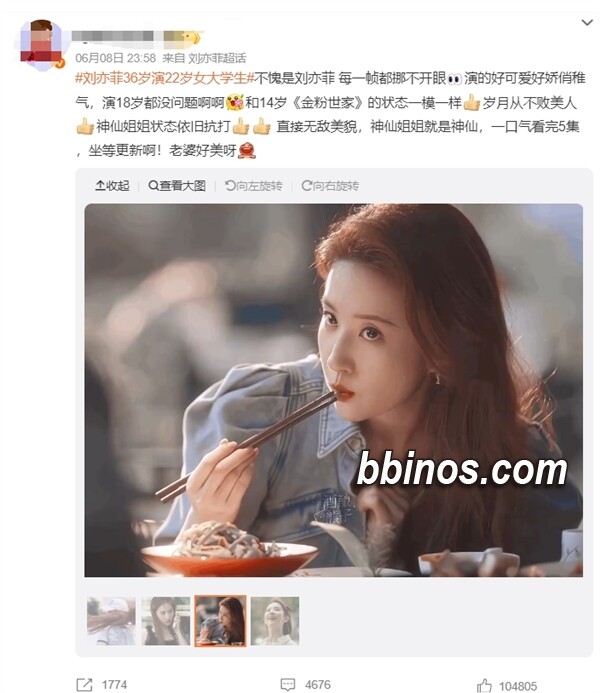Screen dimensions: 600x693
Task: Collapse the image viewer with 收起
Action: pos(112,186)
